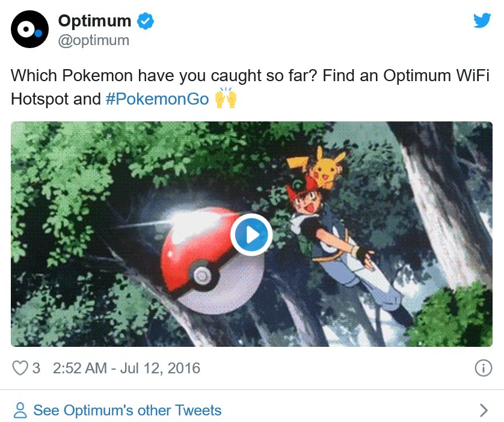Screen dimensions: 504x422
Task: Click the Optimum profile avatar logo
Action: point(30,29)
